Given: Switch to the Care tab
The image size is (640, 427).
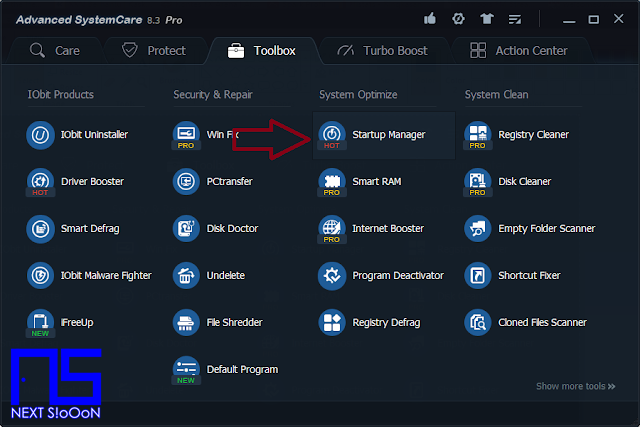Looking at the screenshot, I should tap(55, 51).
